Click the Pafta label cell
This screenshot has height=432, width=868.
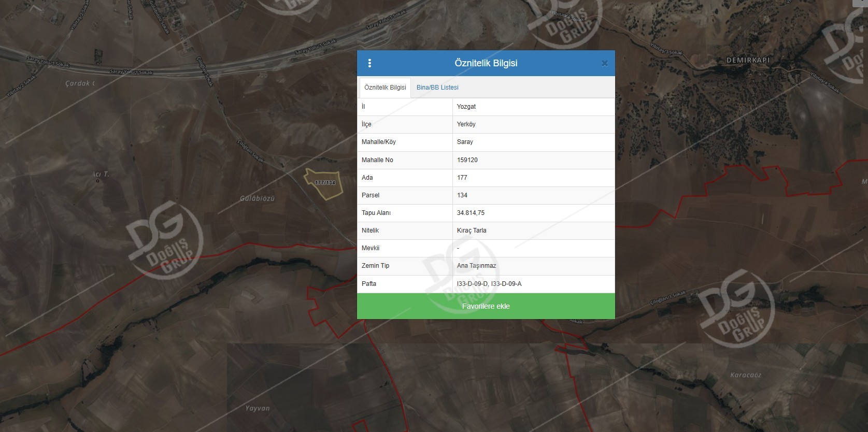coord(405,284)
